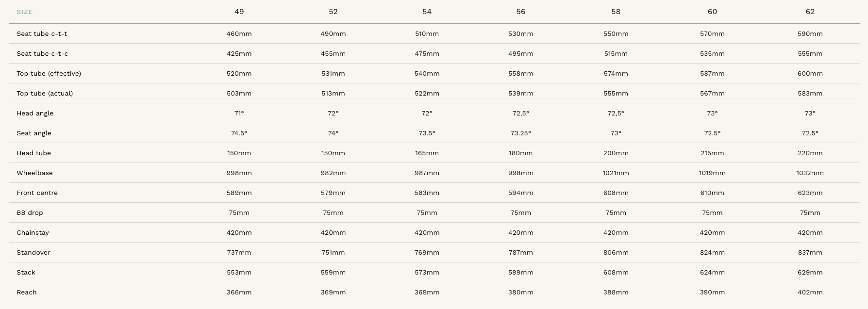Click the 402mm reach value
Screen dimensions: 868x309
click(810, 292)
